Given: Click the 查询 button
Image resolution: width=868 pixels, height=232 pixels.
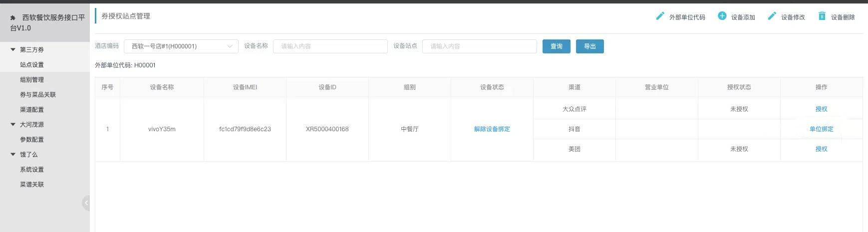Looking at the screenshot, I should point(557,46).
